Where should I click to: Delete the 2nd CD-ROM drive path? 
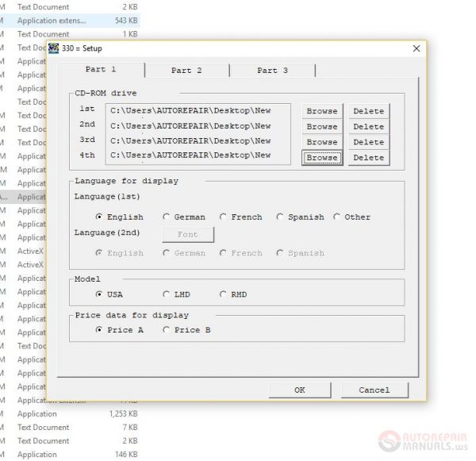coord(369,127)
